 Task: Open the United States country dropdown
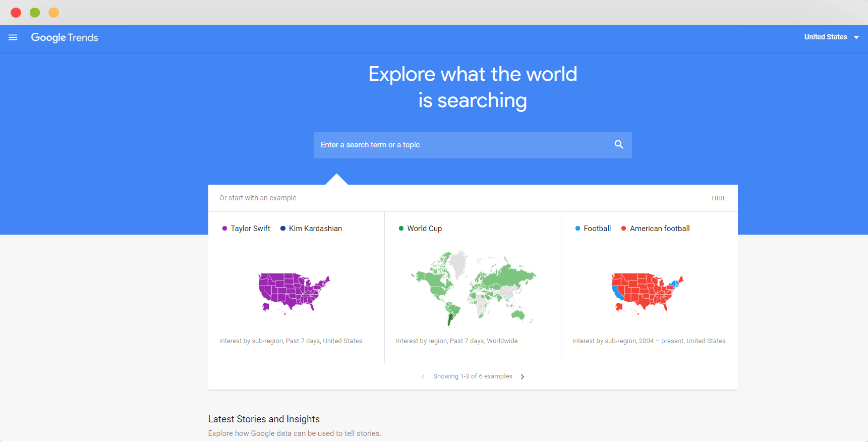(x=831, y=37)
